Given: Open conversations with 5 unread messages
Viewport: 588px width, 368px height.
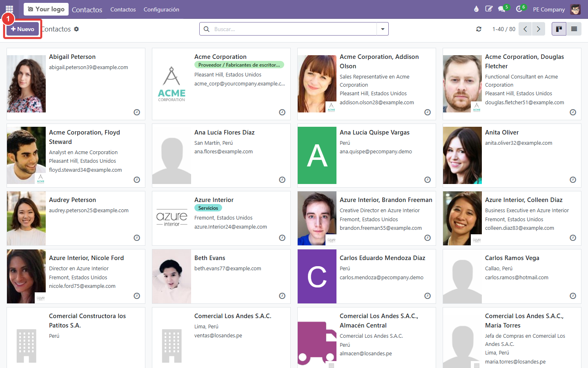Looking at the screenshot, I should (503, 9).
